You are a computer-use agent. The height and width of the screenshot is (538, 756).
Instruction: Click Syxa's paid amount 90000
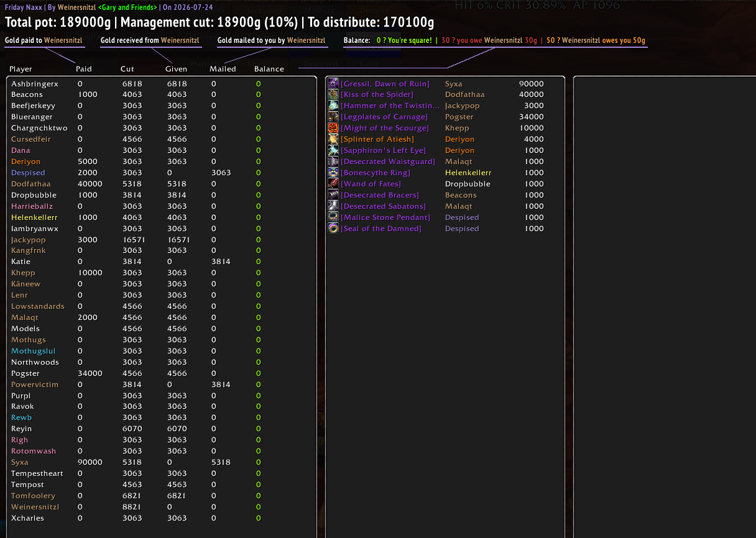(x=90, y=463)
